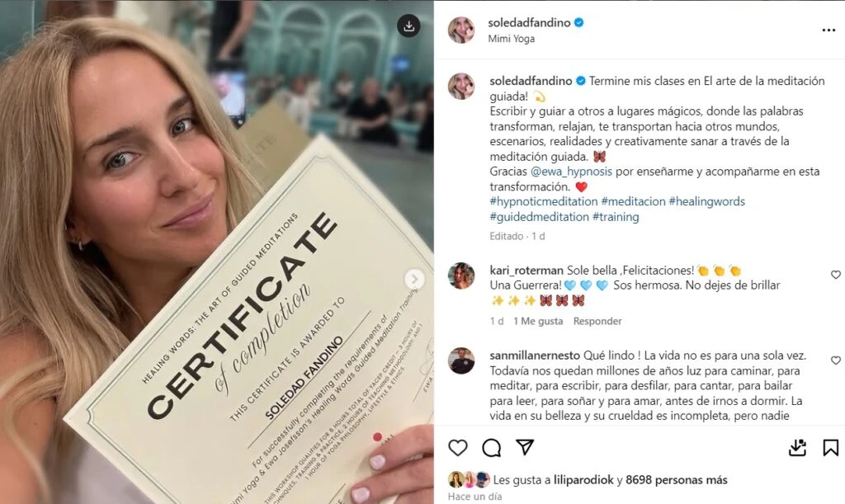Share the post via paper plane icon

click(x=525, y=447)
